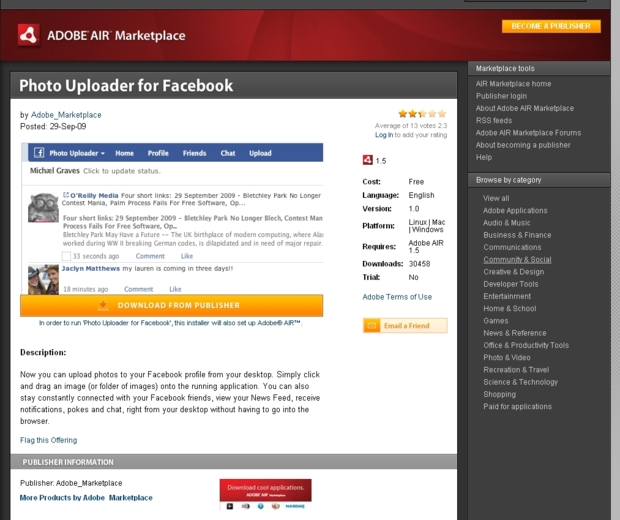This screenshot has width=620, height=520.
Task: Browse Paid for applications category
Action: pyautogui.click(x=517, y=407)
